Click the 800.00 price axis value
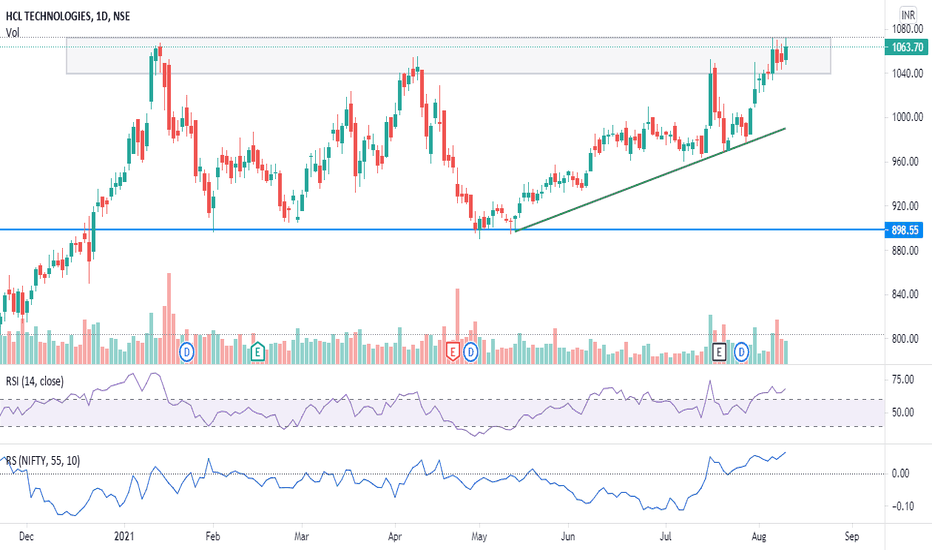The image size is (932, 550). (905, 339)
